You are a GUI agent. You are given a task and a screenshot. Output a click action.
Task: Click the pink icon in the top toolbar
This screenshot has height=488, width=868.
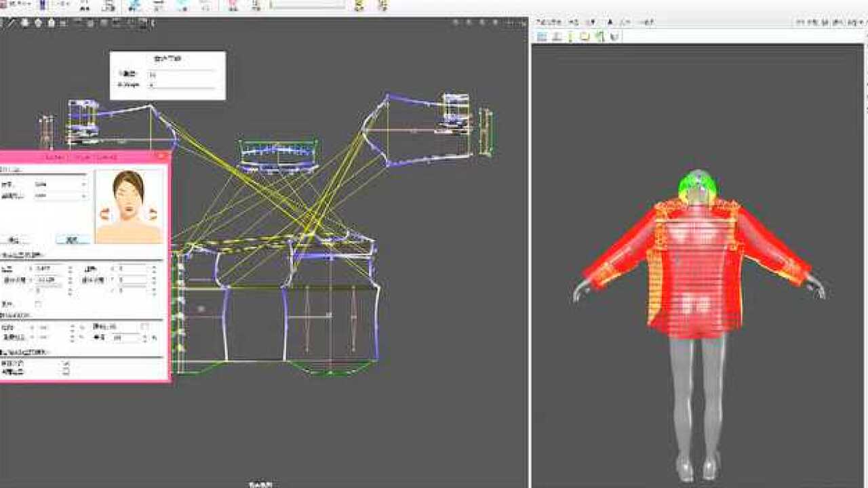(x=233, y=5)
